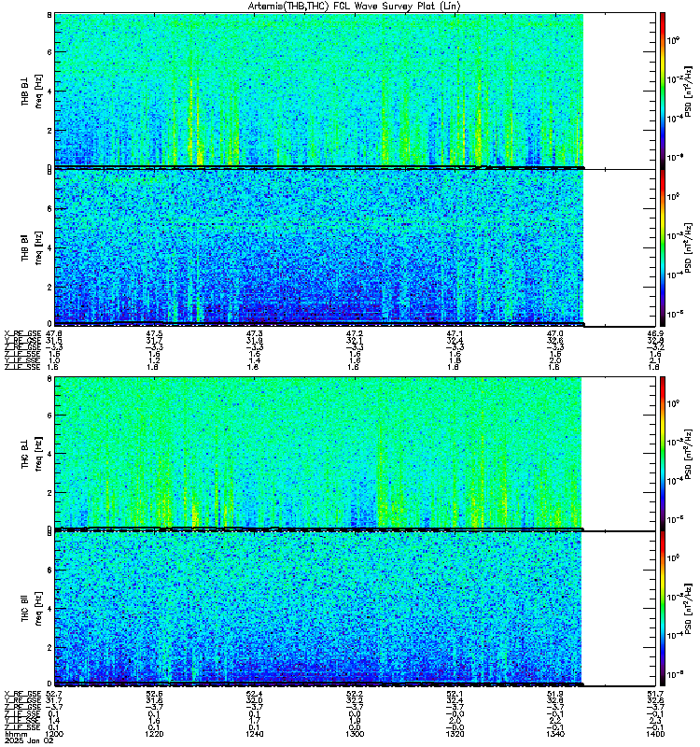Click the time label 1220
The width and height of the screenshot is (700, 747).
(x=154, y=734)
